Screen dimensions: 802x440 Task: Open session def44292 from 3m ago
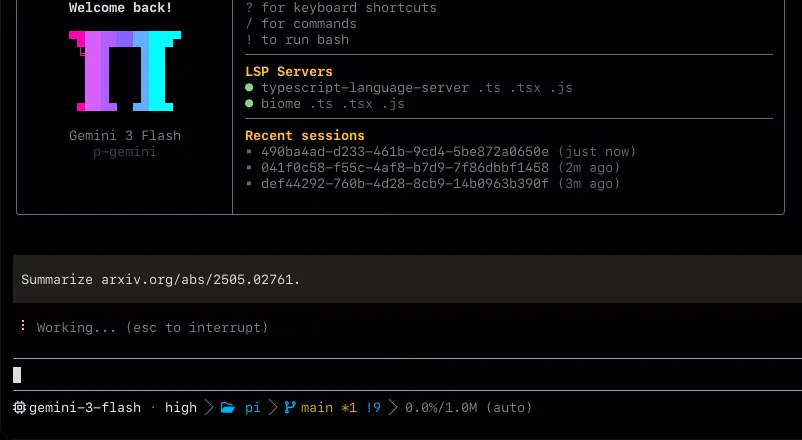440,183
